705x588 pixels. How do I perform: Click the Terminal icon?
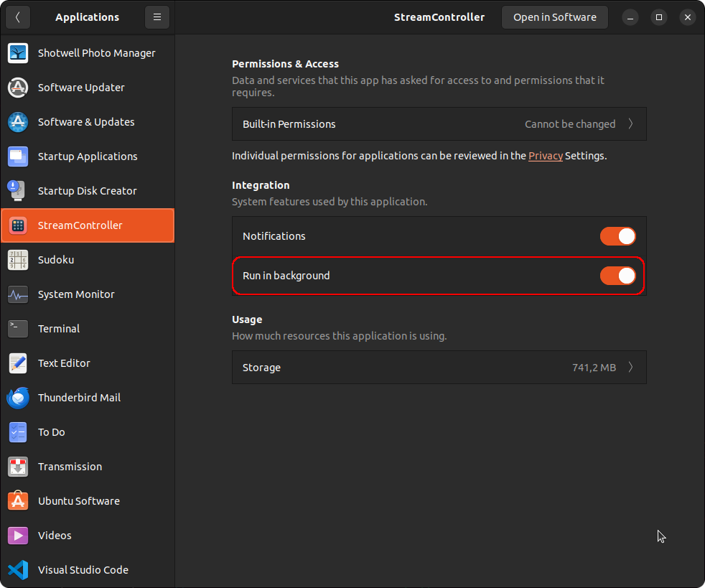pyautogui.click(x=18, y=329)
